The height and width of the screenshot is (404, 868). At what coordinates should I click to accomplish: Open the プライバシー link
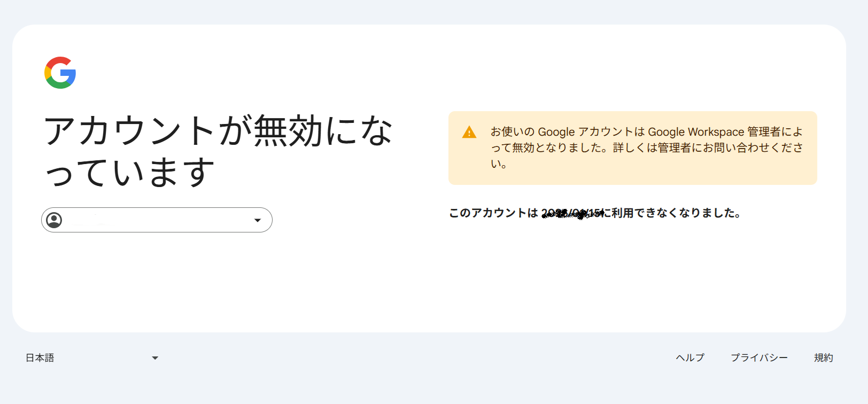[x=759, y=358]
